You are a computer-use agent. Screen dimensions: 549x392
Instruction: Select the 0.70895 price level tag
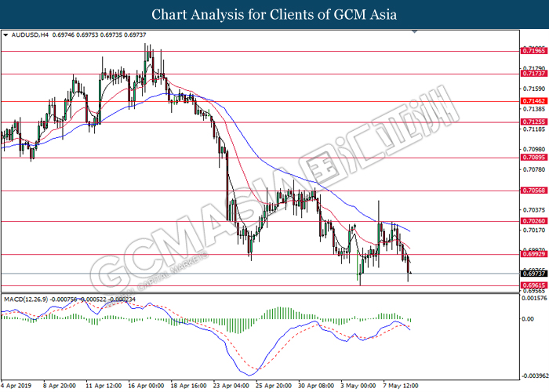point(533,158)
